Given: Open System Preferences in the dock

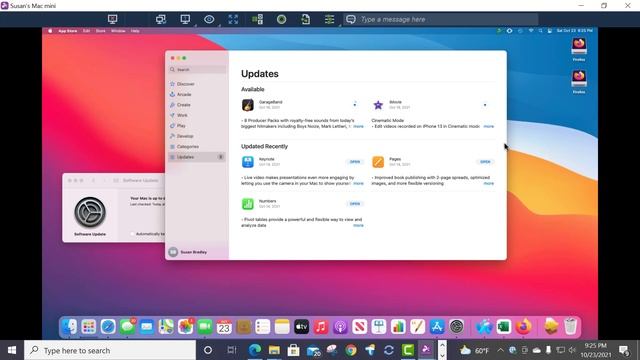Looking at the screenshot, I should pos(456,327).
